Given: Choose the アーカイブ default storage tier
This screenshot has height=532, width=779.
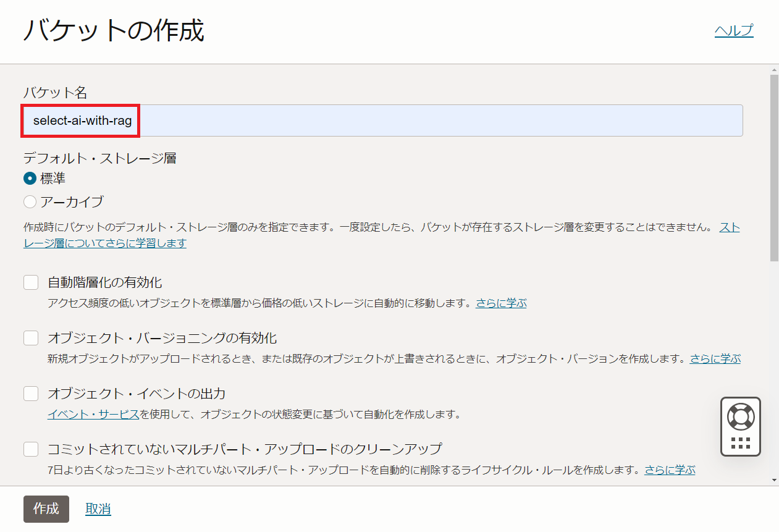Looking at the screenshot, I should pyautogui.click(x=29, y=201).
